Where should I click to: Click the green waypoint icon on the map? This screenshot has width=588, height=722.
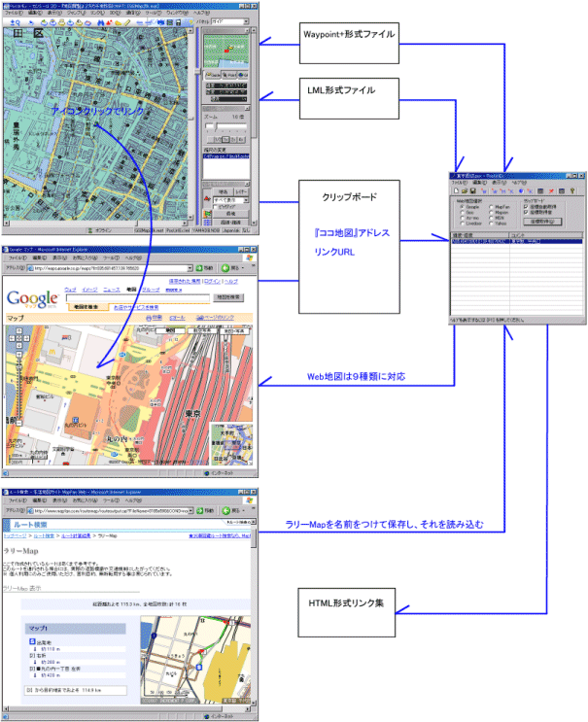[x=96, y=124]
